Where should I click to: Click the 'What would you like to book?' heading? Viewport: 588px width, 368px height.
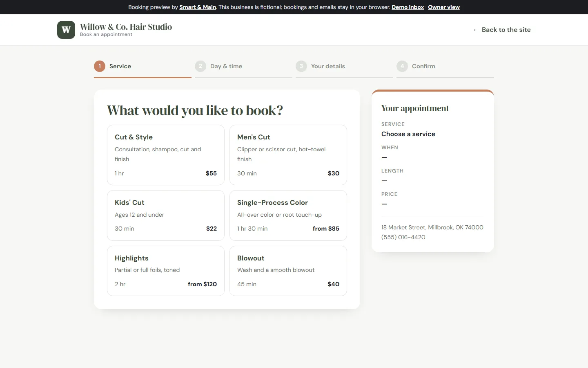pos(195,110)
